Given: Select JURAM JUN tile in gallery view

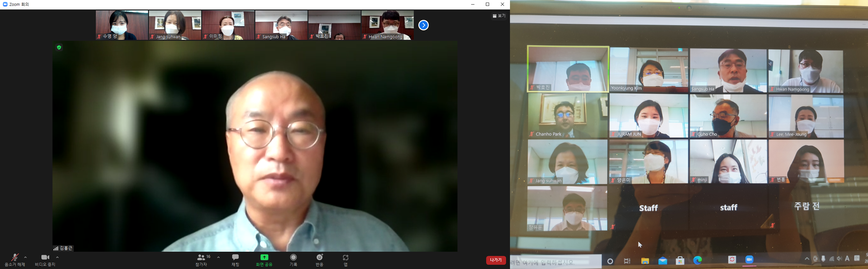Looking at the screenshot, I should tap(649, 116).
